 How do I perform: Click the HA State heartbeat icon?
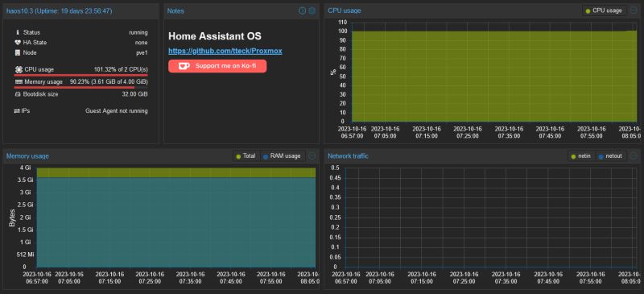(18, 43)
